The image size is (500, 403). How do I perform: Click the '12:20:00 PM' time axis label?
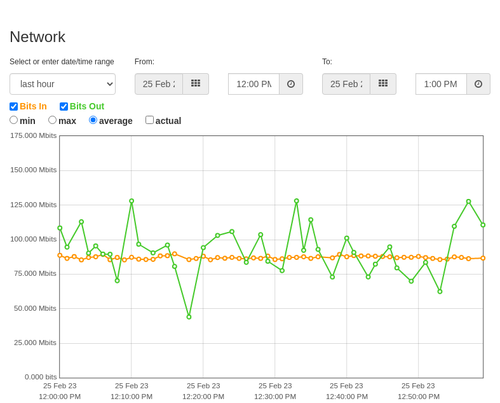point(203,397)
